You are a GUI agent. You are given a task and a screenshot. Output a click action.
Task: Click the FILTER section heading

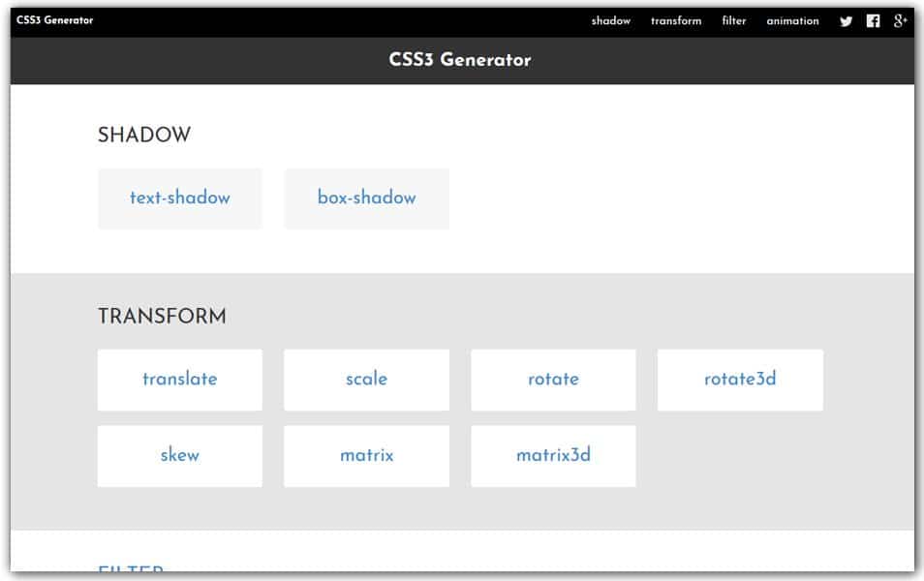point(130,573)
